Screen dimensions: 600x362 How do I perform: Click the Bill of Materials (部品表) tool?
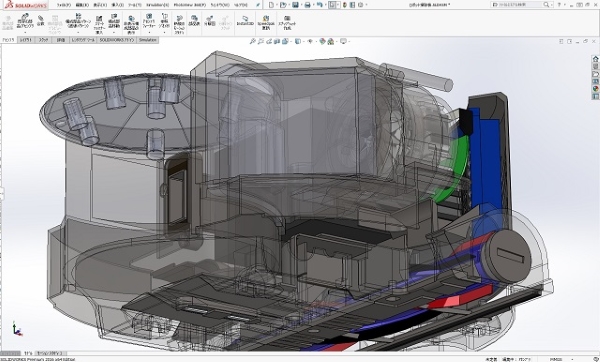[x=194, y=21]
